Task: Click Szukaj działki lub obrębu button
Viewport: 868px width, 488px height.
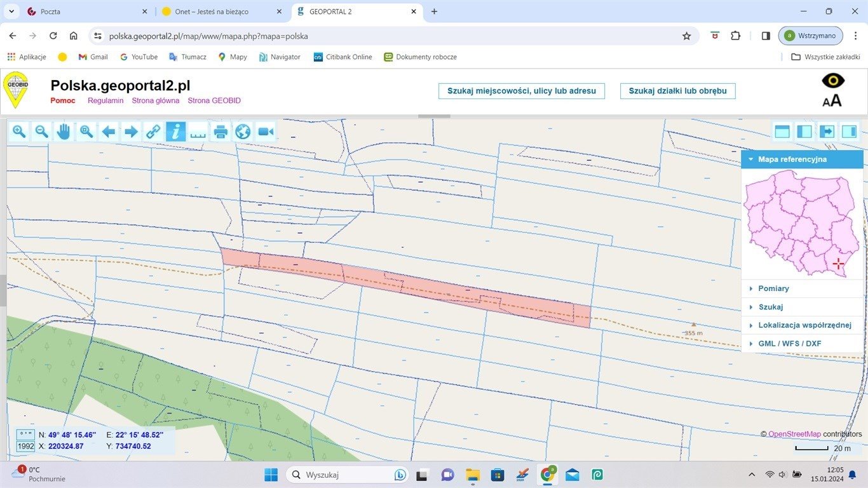Action: coord(677,91)
